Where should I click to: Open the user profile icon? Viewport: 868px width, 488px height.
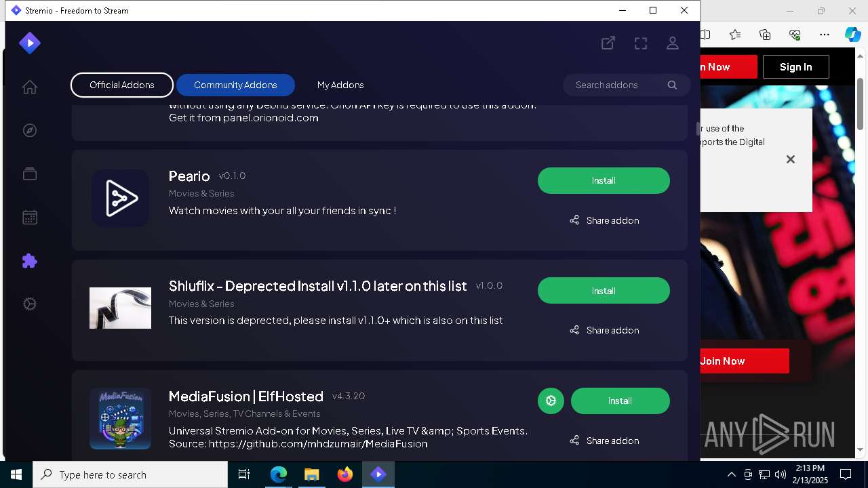(x=673, y=43)
